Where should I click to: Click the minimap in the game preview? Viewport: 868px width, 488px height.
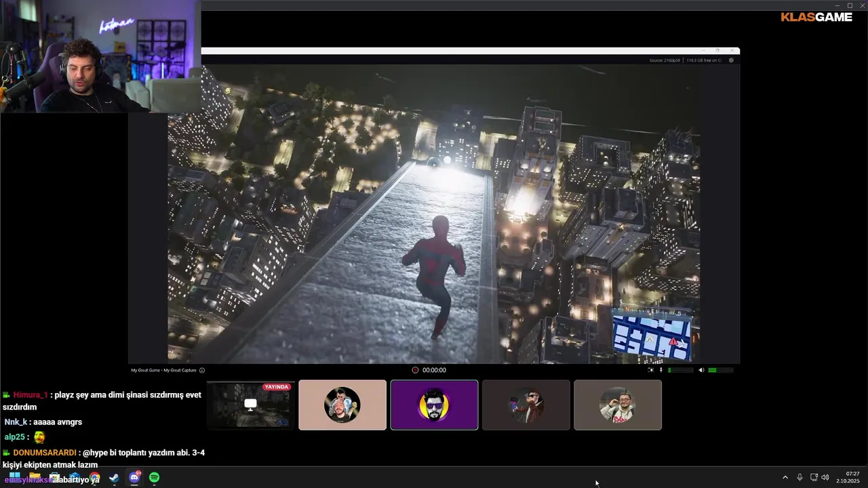652,335
